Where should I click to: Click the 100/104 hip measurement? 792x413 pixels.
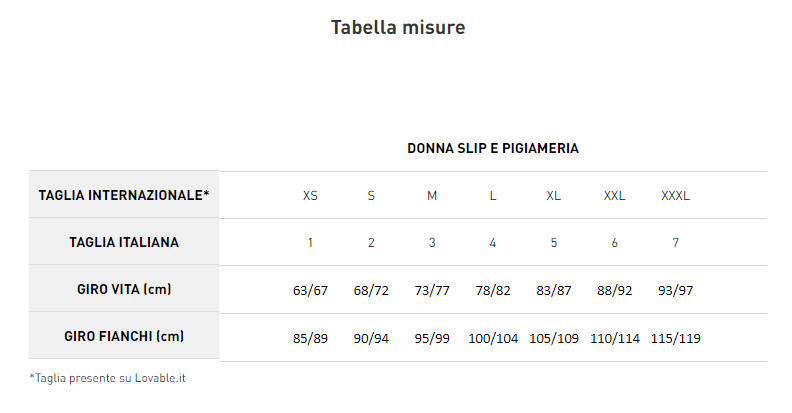tap(493, 339)
